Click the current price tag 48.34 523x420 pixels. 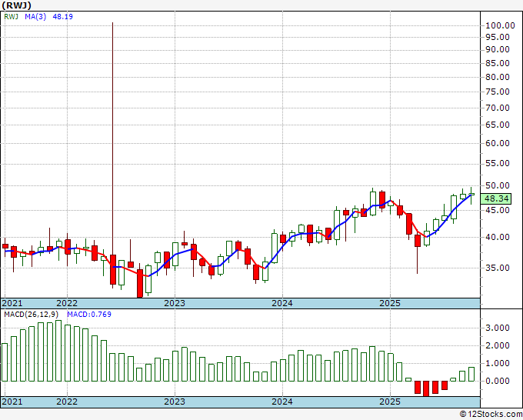click(496, 198)
